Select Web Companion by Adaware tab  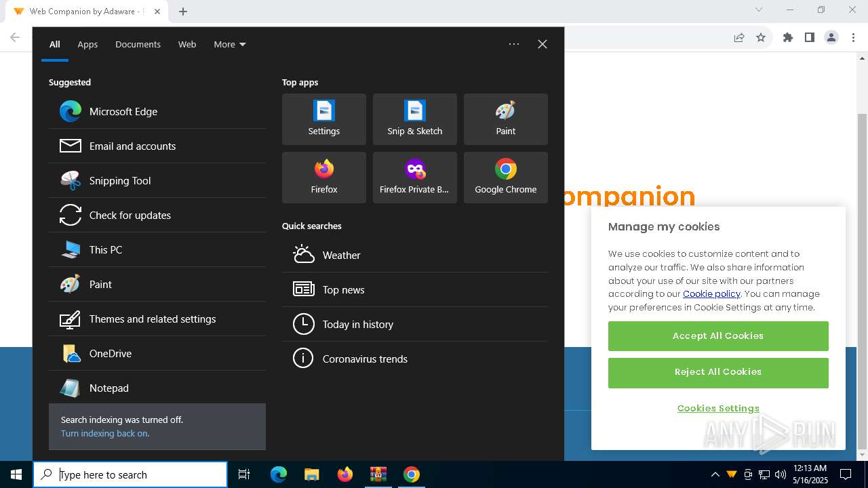87,12
